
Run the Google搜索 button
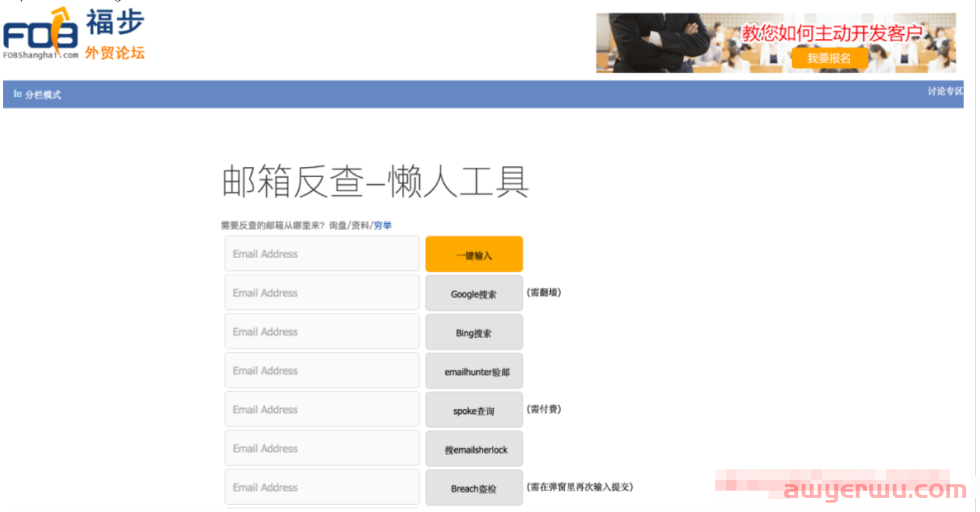click(474, 293)
